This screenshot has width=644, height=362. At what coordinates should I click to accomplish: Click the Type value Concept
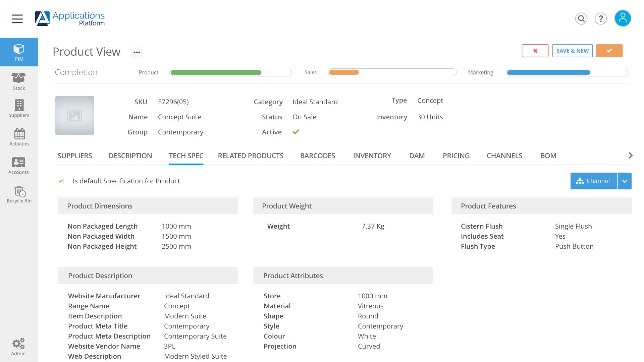point(430,101)
